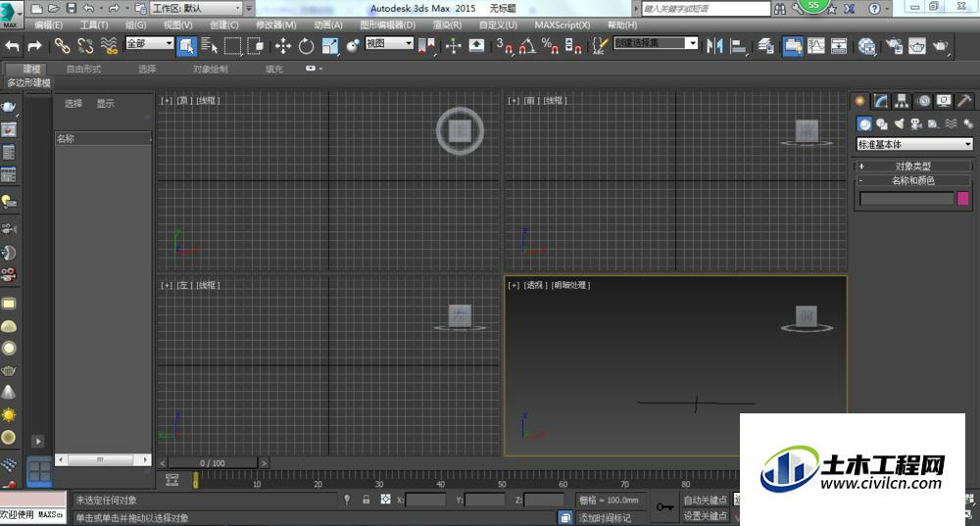The image size is (980, 526).
Task: Open the Material Editor icon
Action: (867, 46)
